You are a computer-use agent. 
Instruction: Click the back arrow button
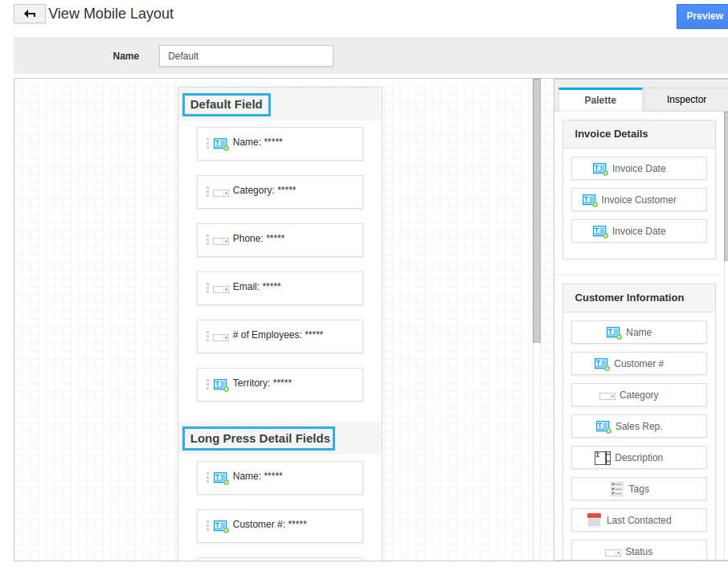(30, 14)
